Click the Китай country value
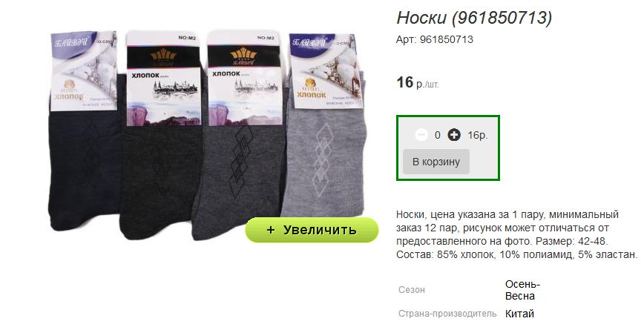This screenshot has height=327, width=644. point(519,314)
